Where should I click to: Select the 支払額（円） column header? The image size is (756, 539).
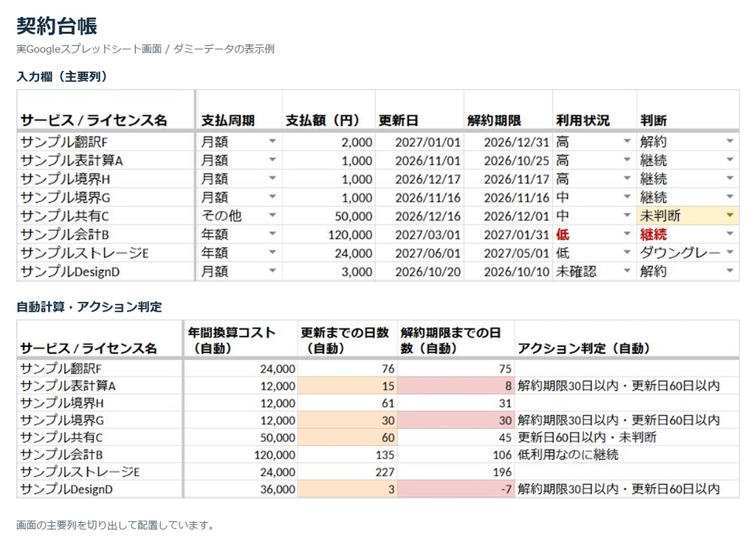pyautogui.click(x=329, y=110)
